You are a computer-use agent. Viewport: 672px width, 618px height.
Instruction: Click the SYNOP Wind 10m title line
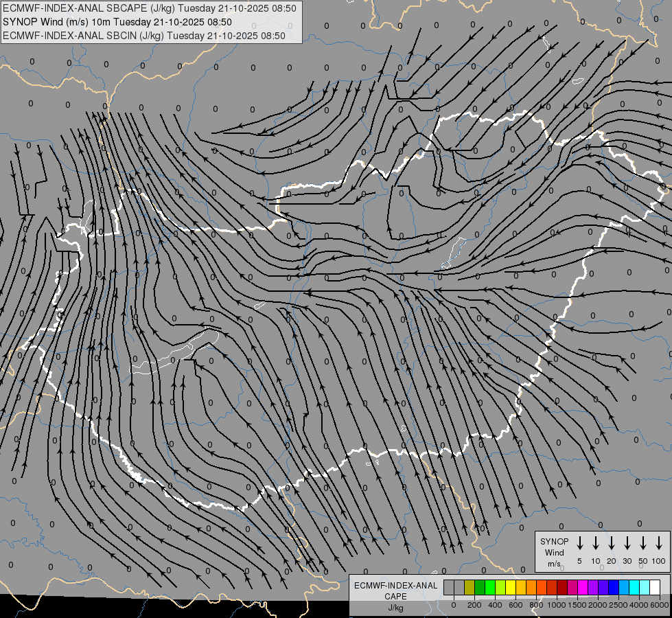point(117,22)
